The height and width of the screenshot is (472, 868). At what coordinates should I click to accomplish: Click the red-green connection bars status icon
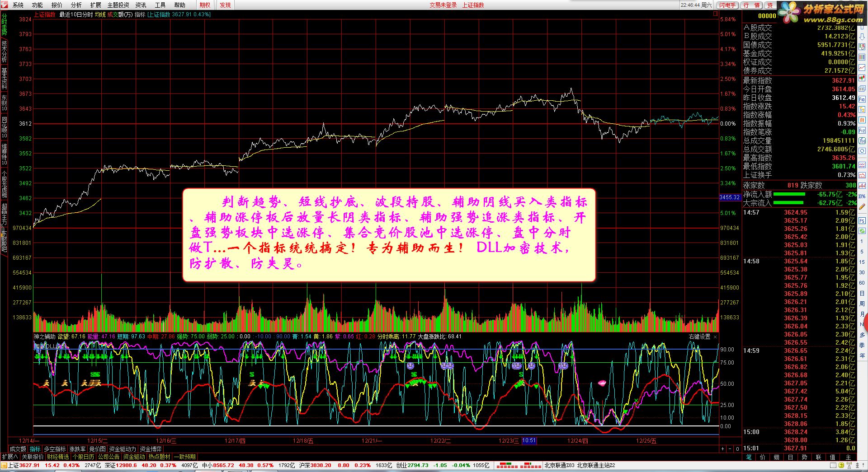[x=518, y=466]
